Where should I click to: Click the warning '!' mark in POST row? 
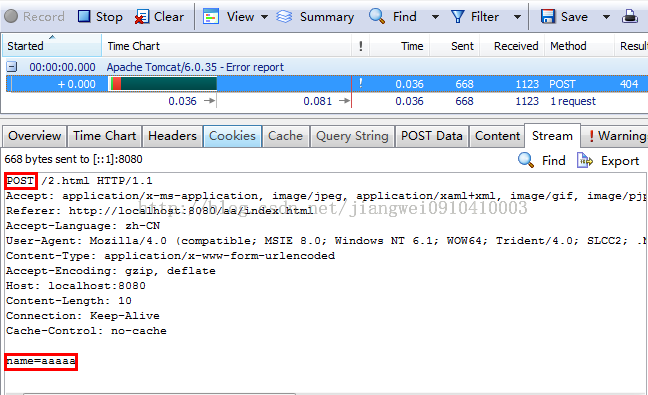coord(360,83)
